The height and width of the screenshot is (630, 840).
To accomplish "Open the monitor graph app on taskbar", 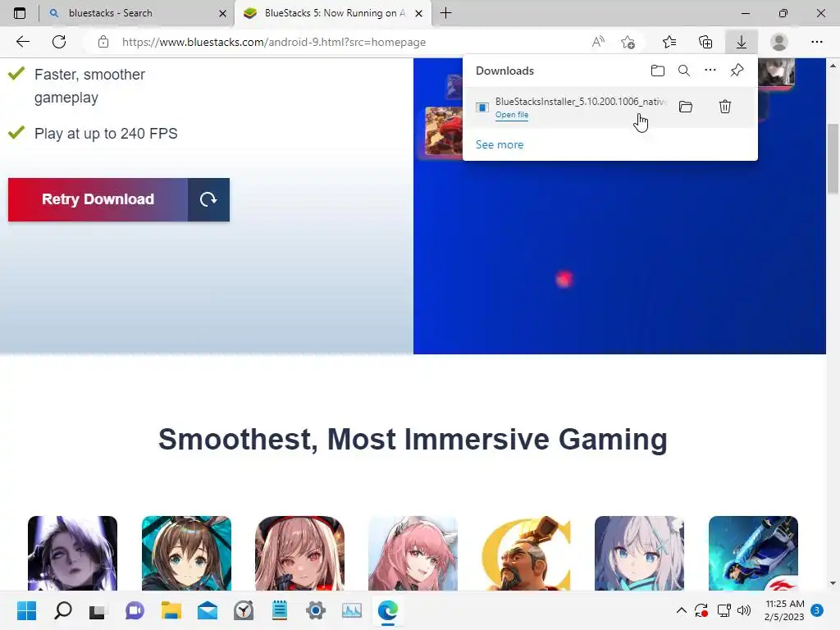I will pos(351,610).
